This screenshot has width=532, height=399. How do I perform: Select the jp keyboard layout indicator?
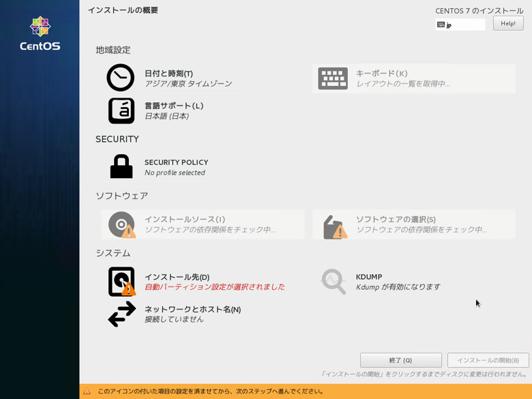(460, 25)
